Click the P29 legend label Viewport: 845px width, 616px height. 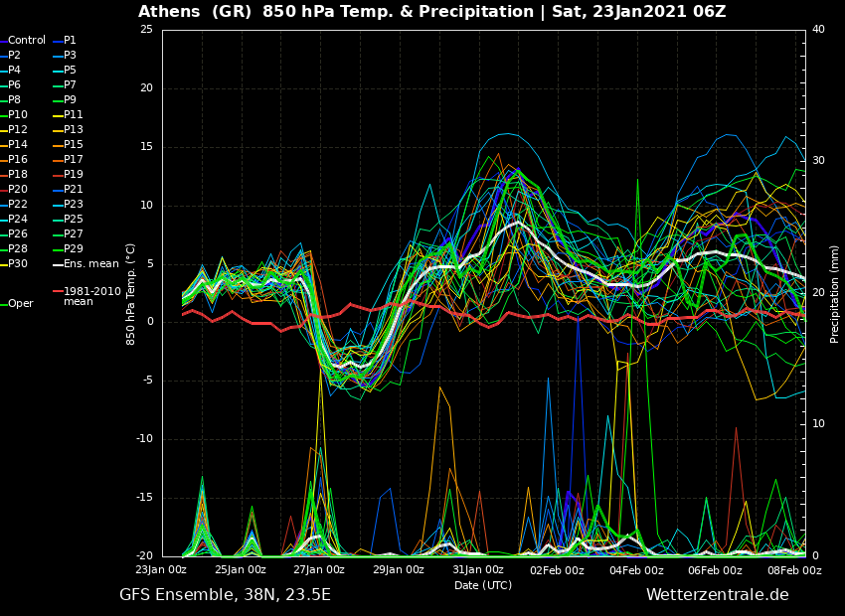(x=73, y=249)
